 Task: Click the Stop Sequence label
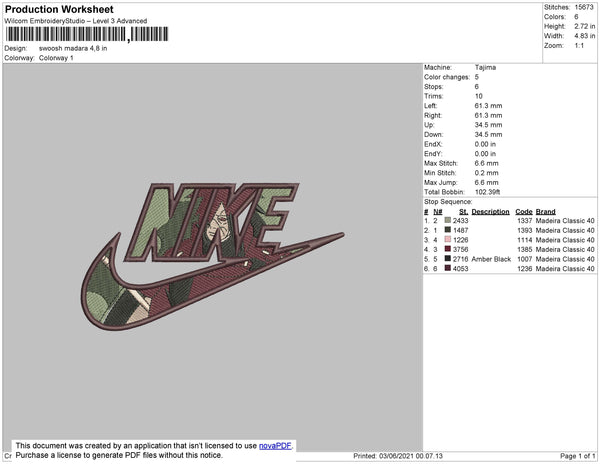[x=448, y=202]
